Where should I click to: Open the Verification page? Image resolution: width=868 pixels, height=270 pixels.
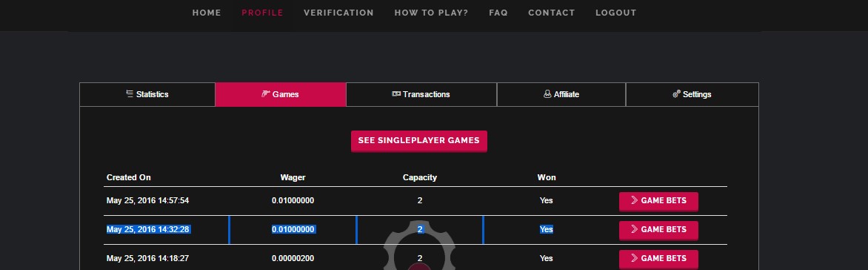338,13
